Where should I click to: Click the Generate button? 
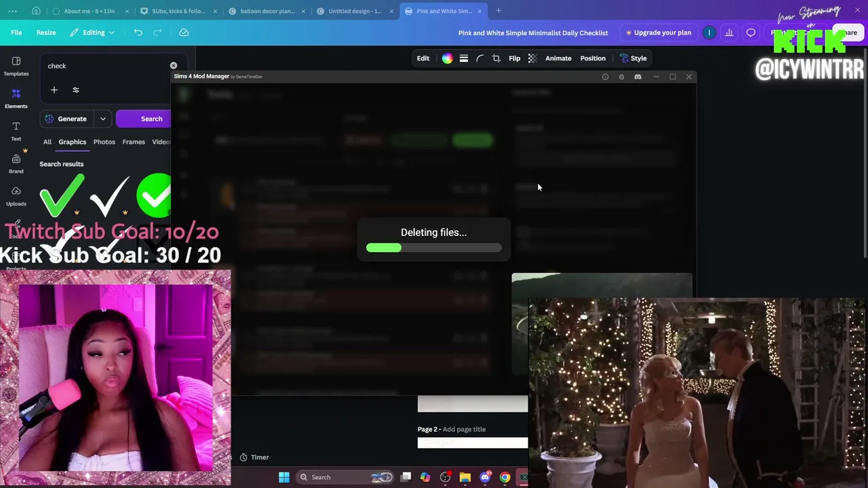(68, 119)
